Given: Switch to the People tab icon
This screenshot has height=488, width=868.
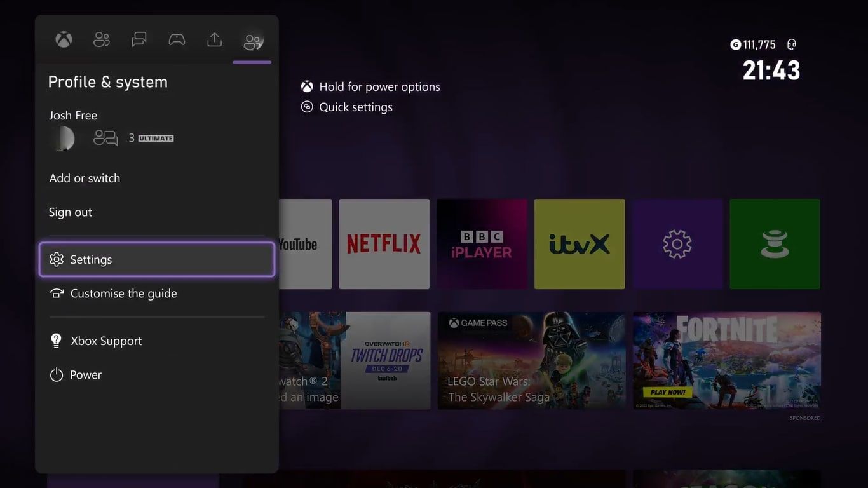Looking at the screenshot, I should 102,40.
